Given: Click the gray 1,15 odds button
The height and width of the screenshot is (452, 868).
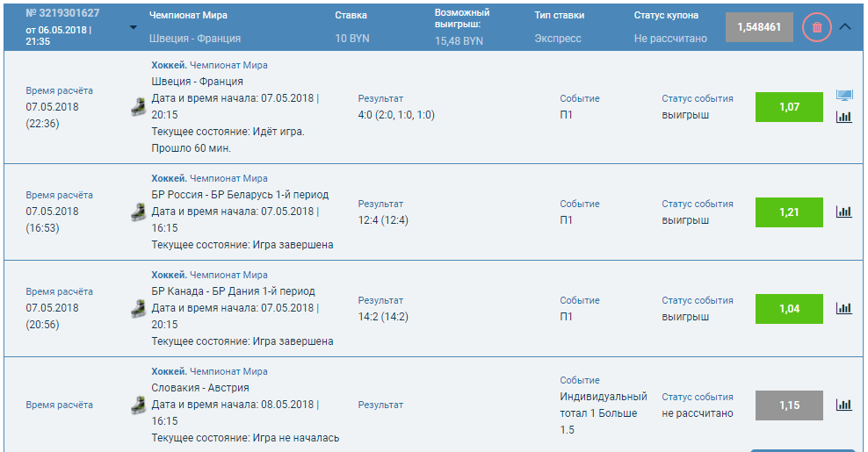Looking at the screenshot, I should (x=789, y=405).
